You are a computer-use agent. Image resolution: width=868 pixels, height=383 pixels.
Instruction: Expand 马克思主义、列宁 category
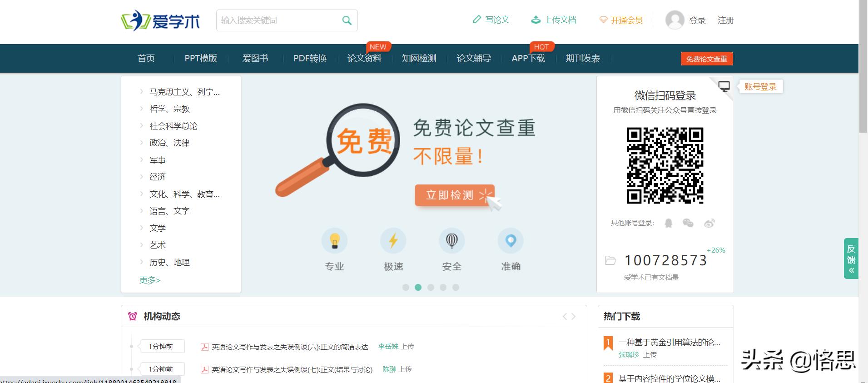pos(184,92)
